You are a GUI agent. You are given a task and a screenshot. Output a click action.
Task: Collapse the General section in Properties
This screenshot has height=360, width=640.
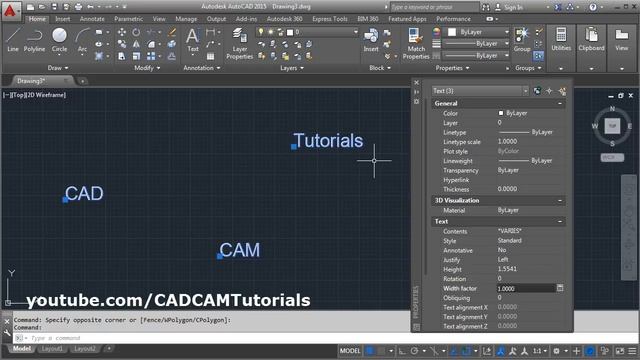point(560,103)
